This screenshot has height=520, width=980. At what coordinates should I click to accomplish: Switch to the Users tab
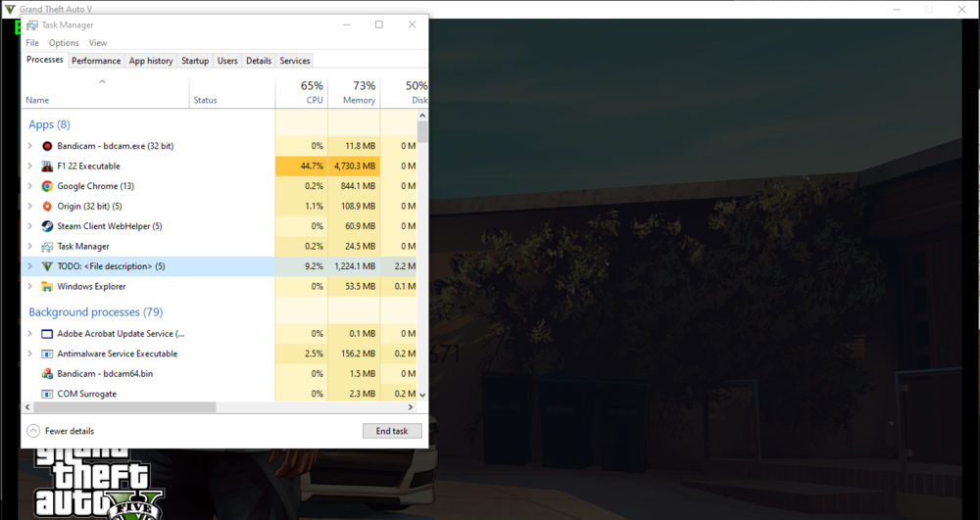pos(227,61)
